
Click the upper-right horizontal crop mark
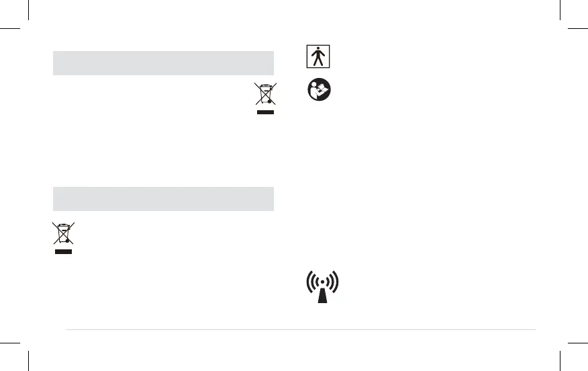coord(578,29)
